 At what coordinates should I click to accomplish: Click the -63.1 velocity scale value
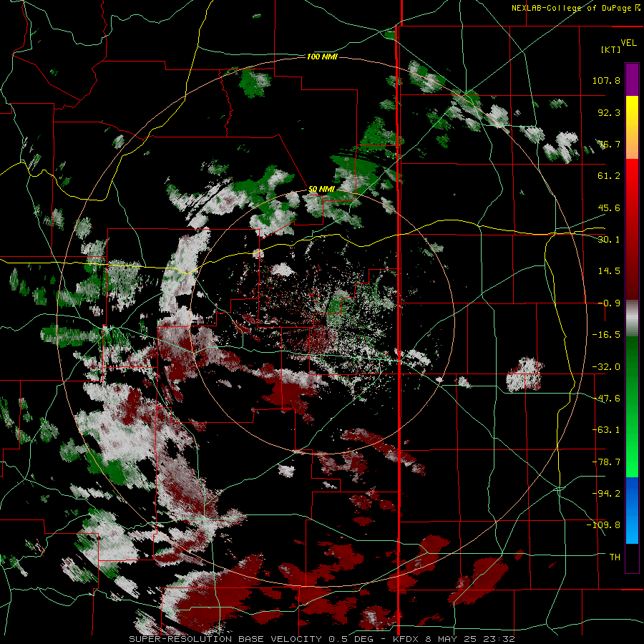[606, 430]
